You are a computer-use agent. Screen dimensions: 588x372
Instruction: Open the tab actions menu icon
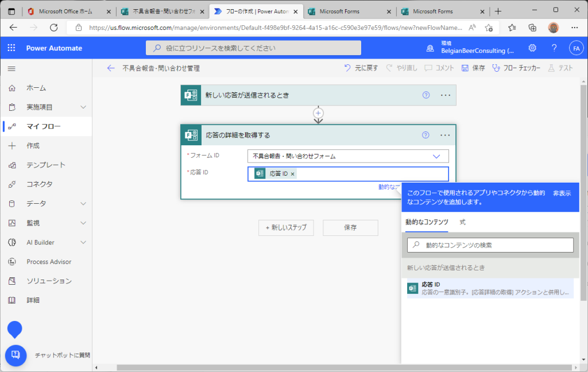(11, 11)
